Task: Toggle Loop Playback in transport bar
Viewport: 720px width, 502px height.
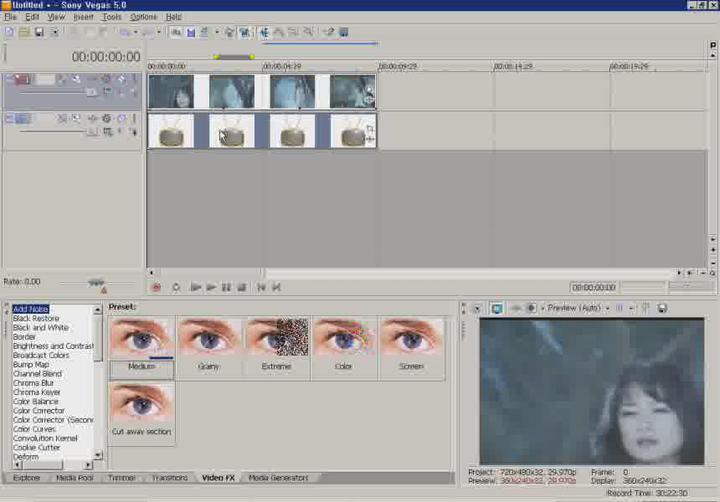Action: coord(176,288)
